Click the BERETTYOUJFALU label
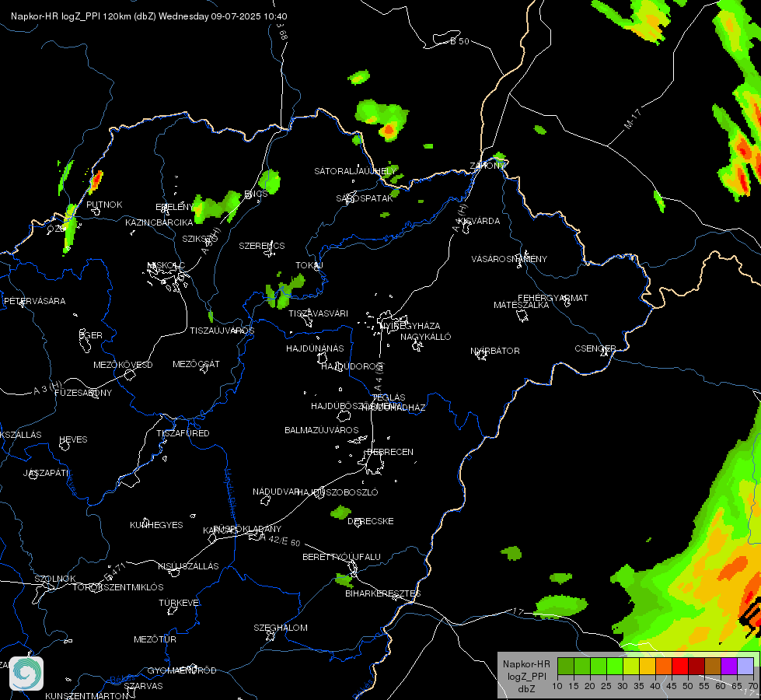Viewport: 761px width, 700px height. 341,557
